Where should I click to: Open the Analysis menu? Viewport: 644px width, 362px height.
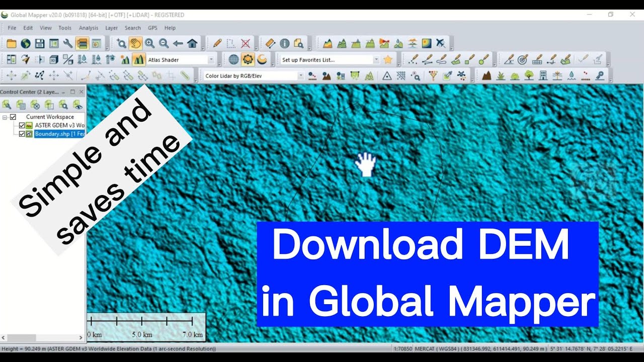pos(89,28)
